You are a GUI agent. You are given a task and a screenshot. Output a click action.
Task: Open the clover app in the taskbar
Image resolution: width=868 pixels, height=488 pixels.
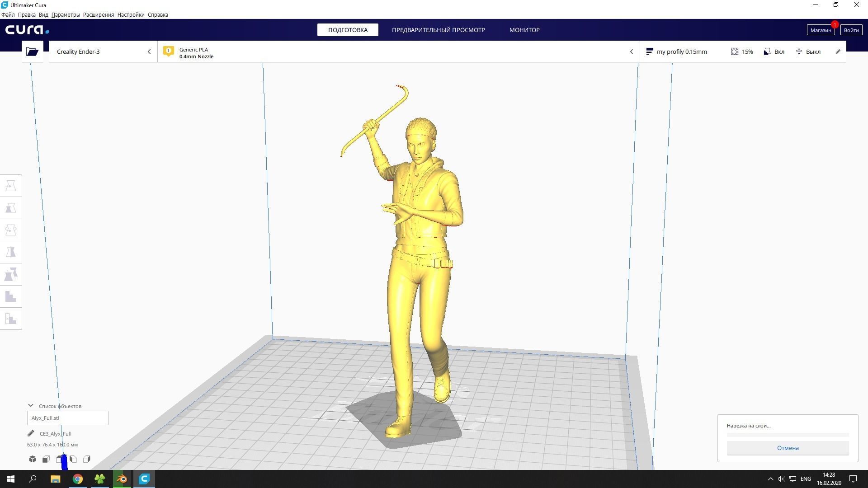100,479
